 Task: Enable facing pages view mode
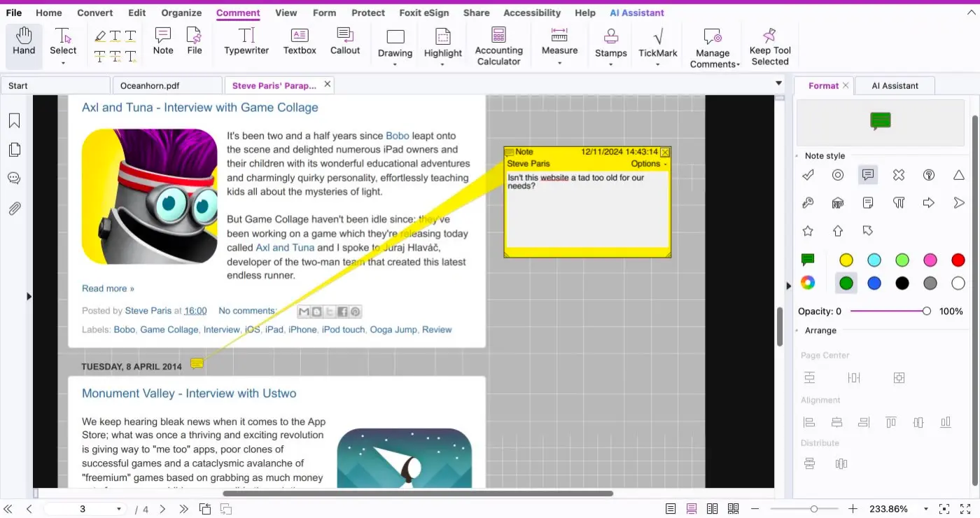coord(712,509)
